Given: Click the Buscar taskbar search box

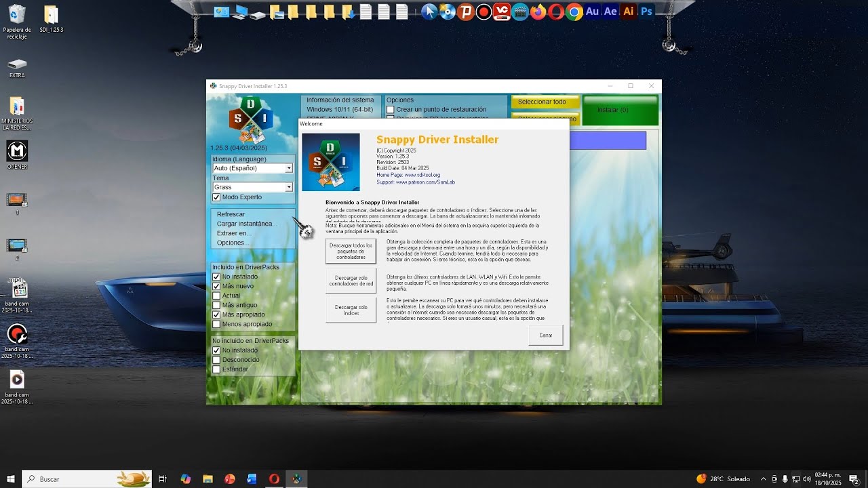Looking at the screenshot, I should tap(87, 479).
